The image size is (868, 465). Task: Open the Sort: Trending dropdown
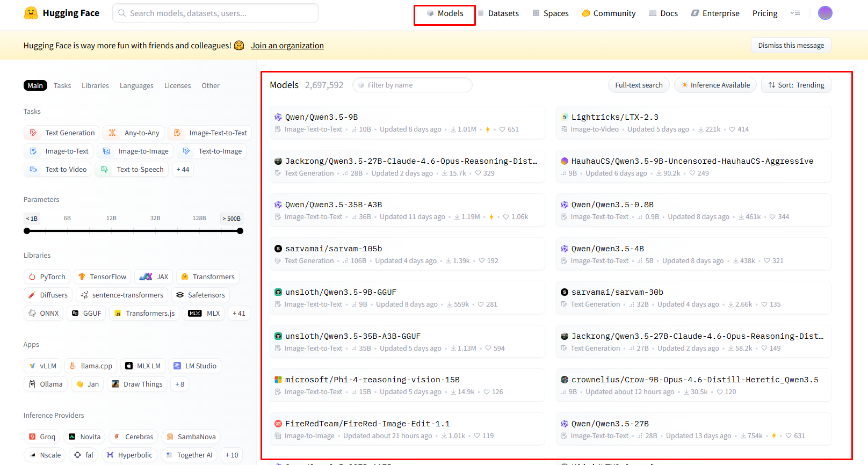click(796, 85)
